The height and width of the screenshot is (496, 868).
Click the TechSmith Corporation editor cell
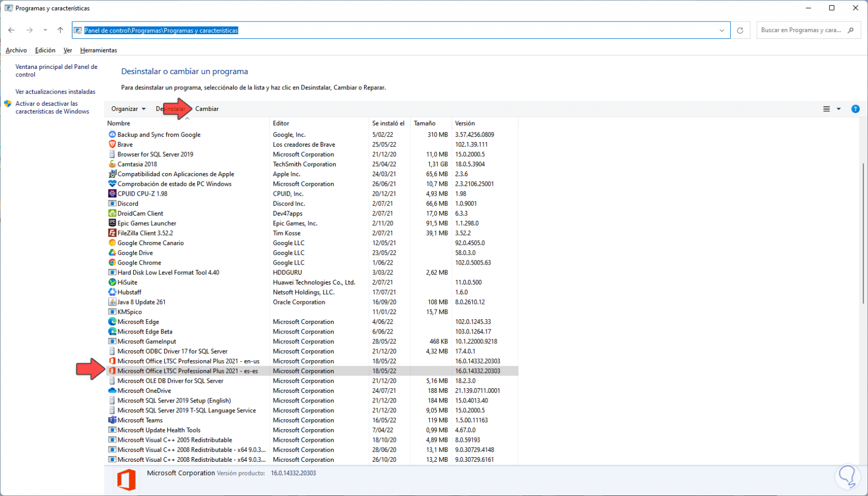(304, 164)
